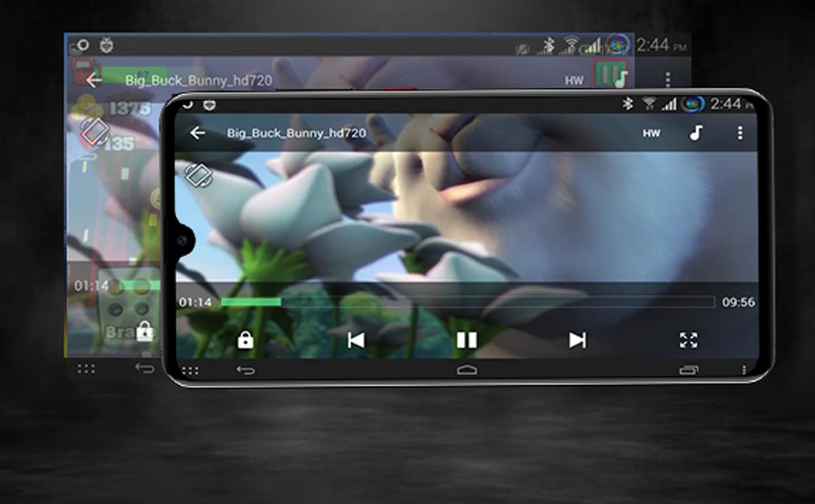Tap cellular signal bars on front phone status bar

point(670,104)
